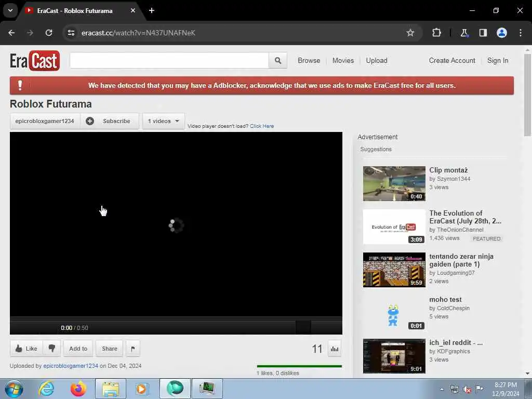Open the ich_iel reddit thumbnail
The image size is (532, 399).
[x=394, y=356]
